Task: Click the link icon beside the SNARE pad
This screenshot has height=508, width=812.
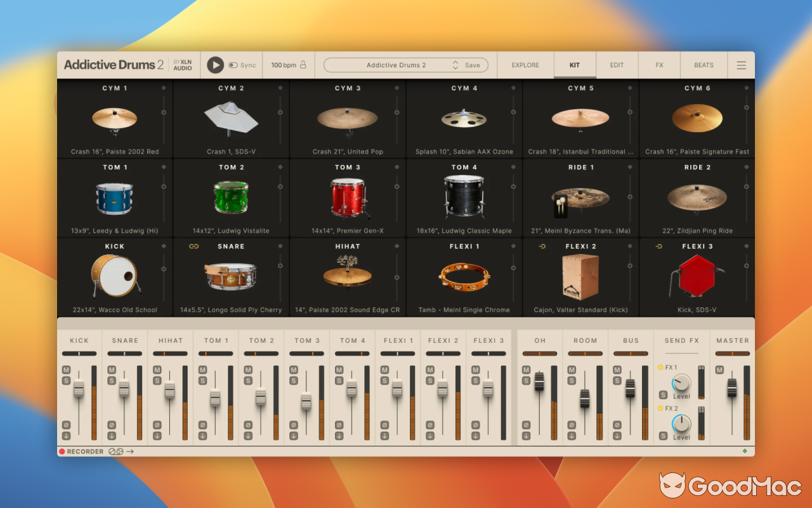Action: (x=193, y=246)
